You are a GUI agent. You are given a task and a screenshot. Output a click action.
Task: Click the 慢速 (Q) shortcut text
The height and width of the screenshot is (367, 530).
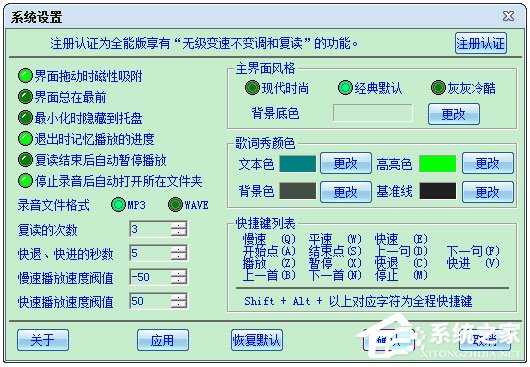(269, 239)
